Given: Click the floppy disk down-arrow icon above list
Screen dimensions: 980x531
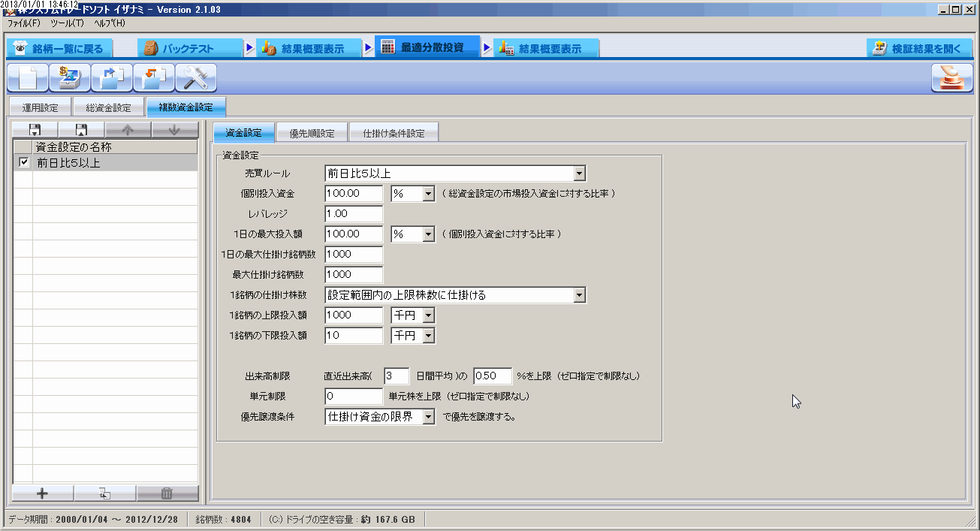Looking at the screenshot, I should click(35, 130).
